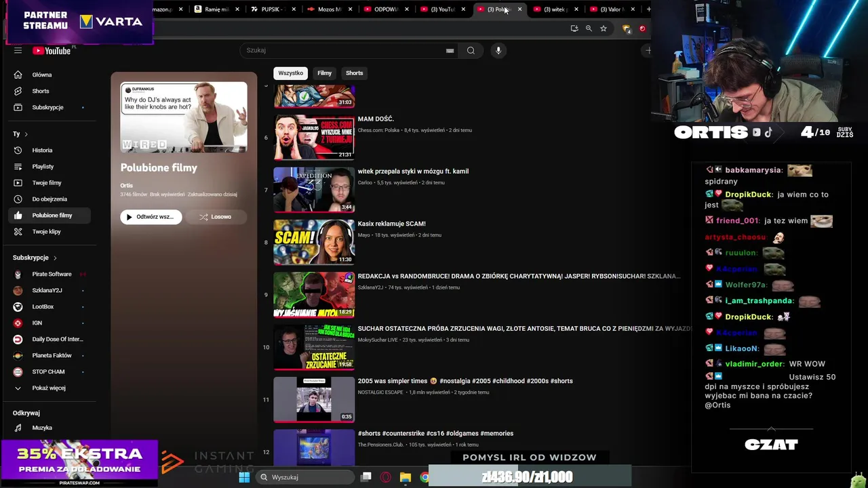868x488 pixels.
Task: Select the Shorts filter chip
Action: 355,73
